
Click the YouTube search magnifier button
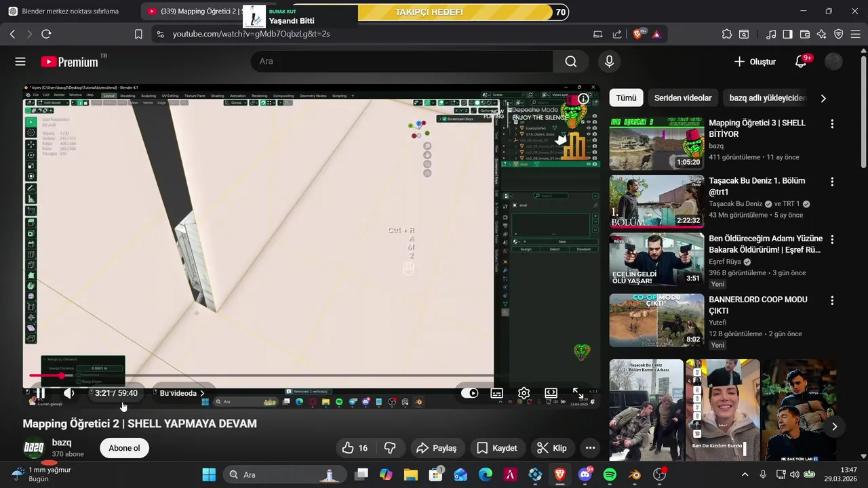(x=571, y=62)
